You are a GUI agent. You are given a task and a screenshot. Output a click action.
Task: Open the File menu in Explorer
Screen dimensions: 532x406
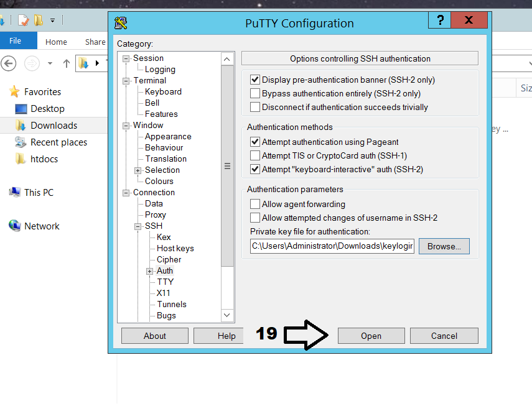click(16, 41)
